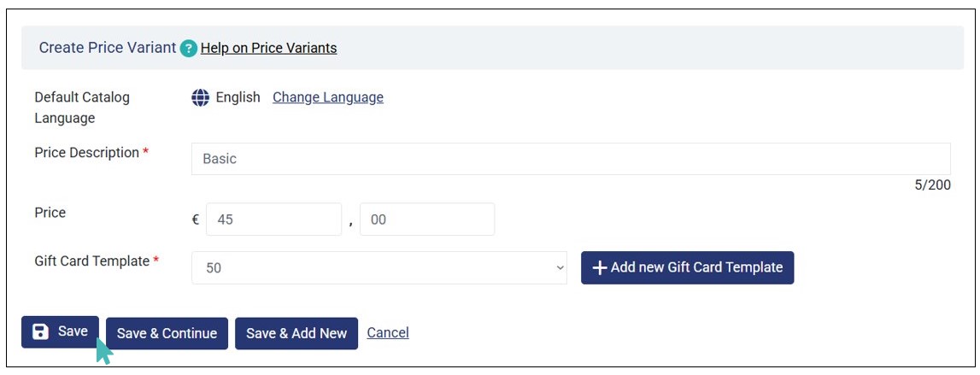
Task: Open the Help on Price Variants link
Action: [x=268, y=48]
